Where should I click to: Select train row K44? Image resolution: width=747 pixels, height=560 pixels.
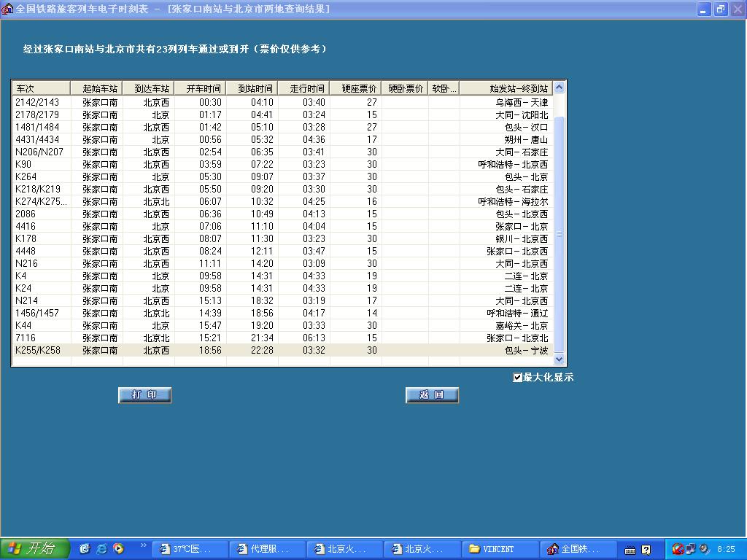(x=282, y=325)
